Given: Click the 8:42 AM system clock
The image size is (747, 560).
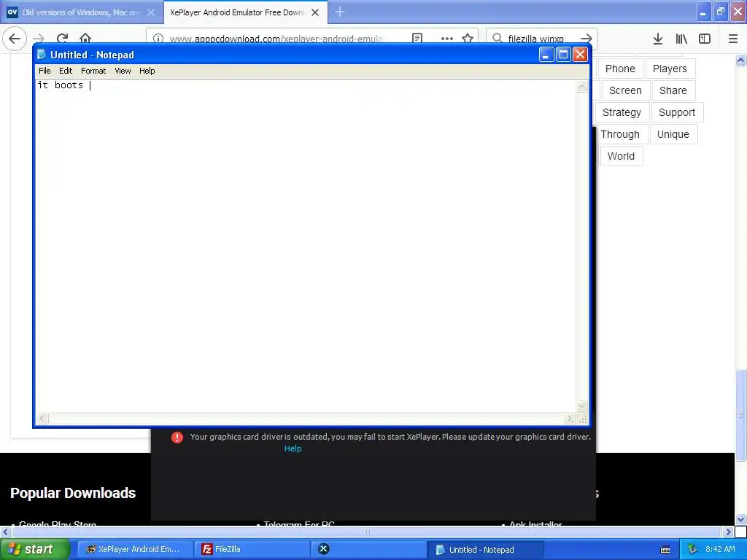Looking at the screenshot, I should [x=720, y=549].
